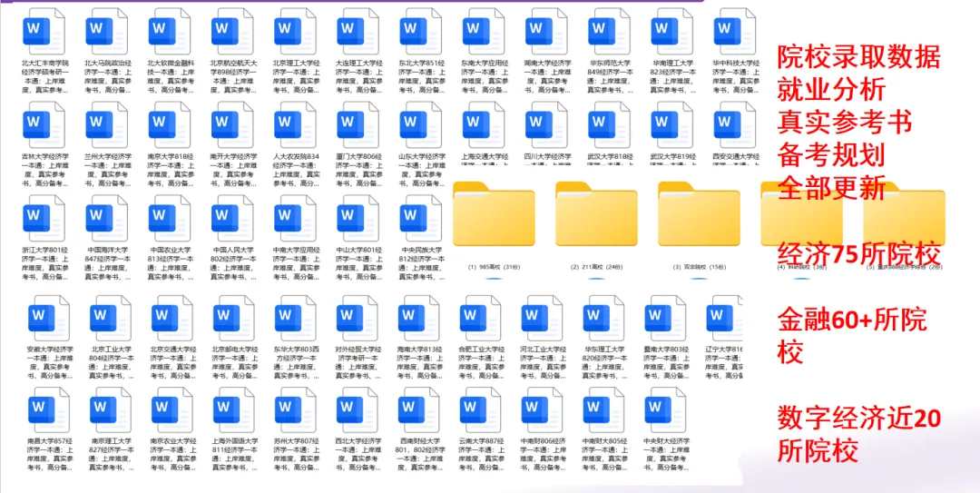Open the 南昌大学857经济学 file
Viewport: 980px width, 493px height.
click(49, 409)
